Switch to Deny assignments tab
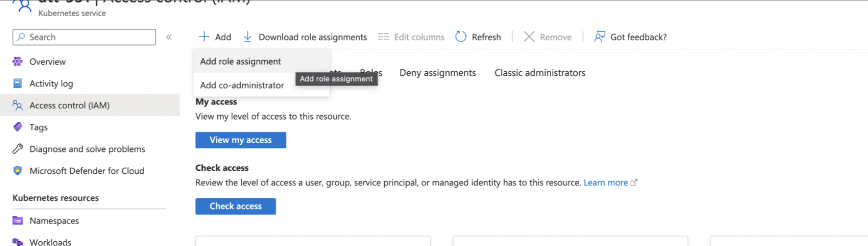The height and width of the screenshot is (246, 868). pyautogui.click(x=438, y=73)
